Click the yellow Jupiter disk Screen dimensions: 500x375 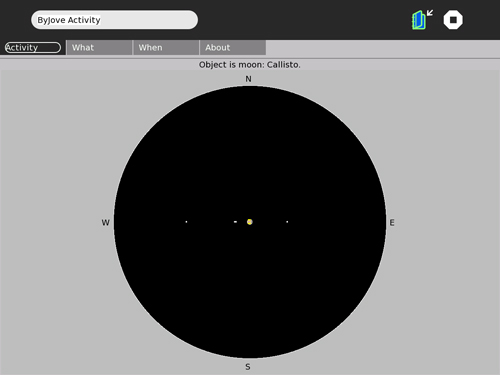[250, 222]
